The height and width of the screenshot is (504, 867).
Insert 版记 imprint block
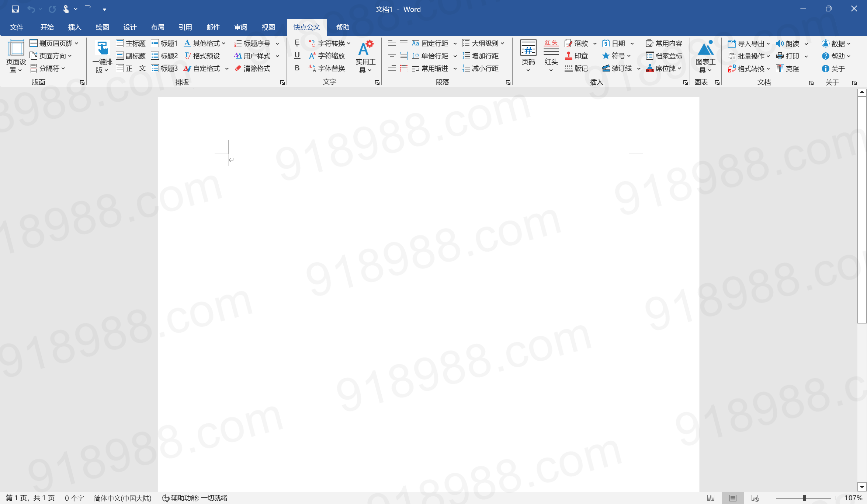(576, 69)
